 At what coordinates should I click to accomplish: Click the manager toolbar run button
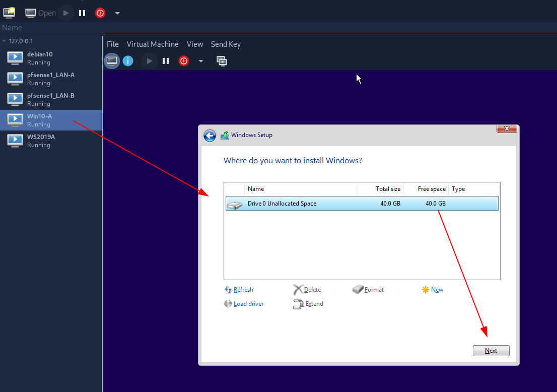coord(66,13)
